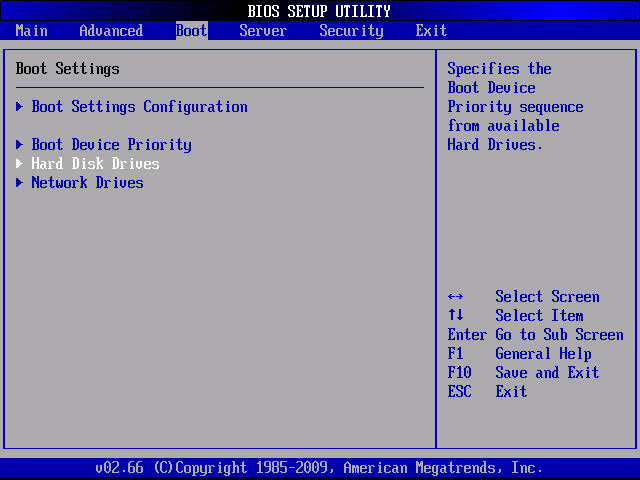Expand arrow beside Hard Disk Drives
The height and width of the screenshot is (480, 640).
[x=19, y=164]
